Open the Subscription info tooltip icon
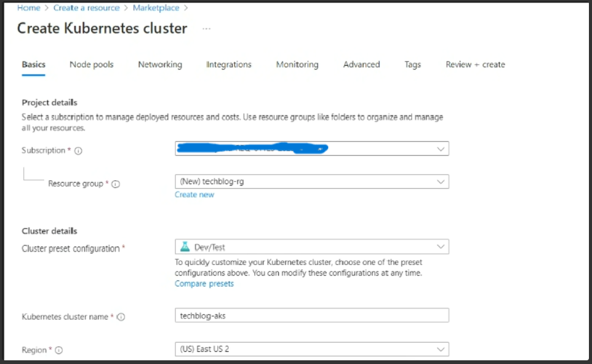Viewport: 592px width, 364px height. (x=78, y=151)
